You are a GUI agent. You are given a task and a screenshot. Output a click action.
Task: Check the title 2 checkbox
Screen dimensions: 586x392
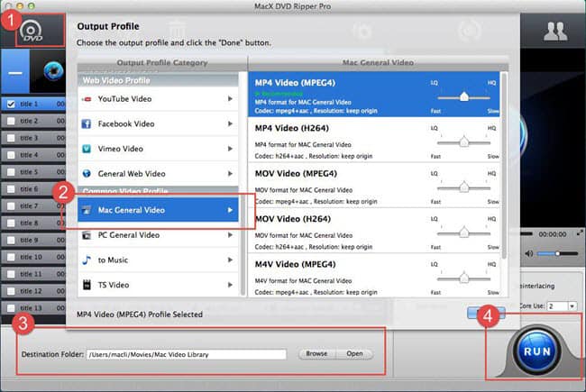click(x=11, y=121)
